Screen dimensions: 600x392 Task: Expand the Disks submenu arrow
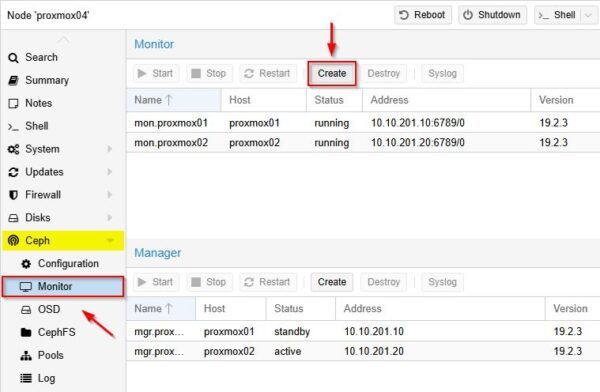pos(110,218)
